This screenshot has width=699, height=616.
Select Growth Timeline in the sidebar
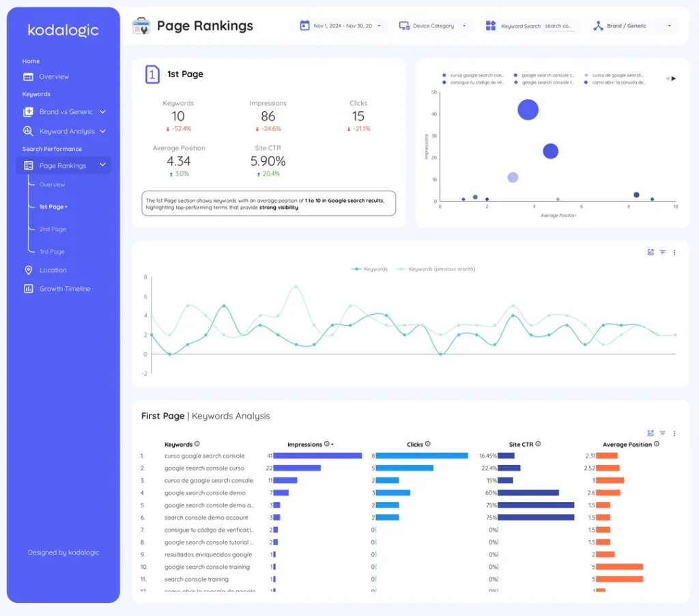click(x=63, y=288)
